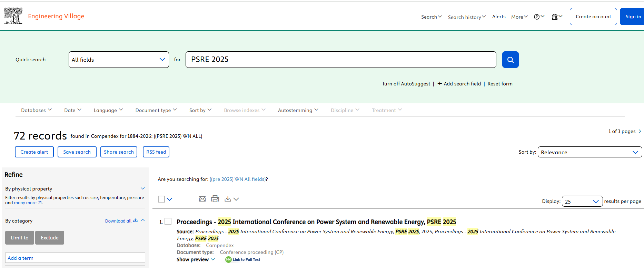Open the help question mark menu

[x=539, y=17]
